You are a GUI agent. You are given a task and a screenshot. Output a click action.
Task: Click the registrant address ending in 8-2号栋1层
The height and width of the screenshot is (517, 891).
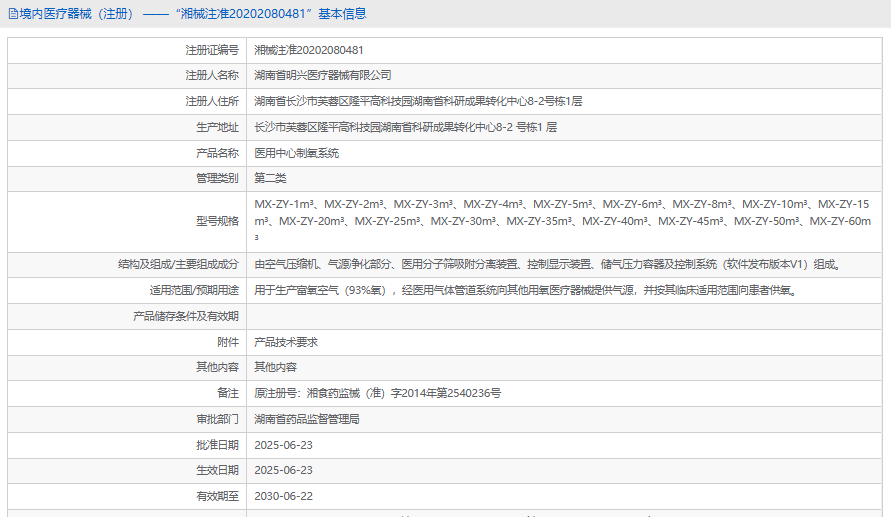(418, 101)
